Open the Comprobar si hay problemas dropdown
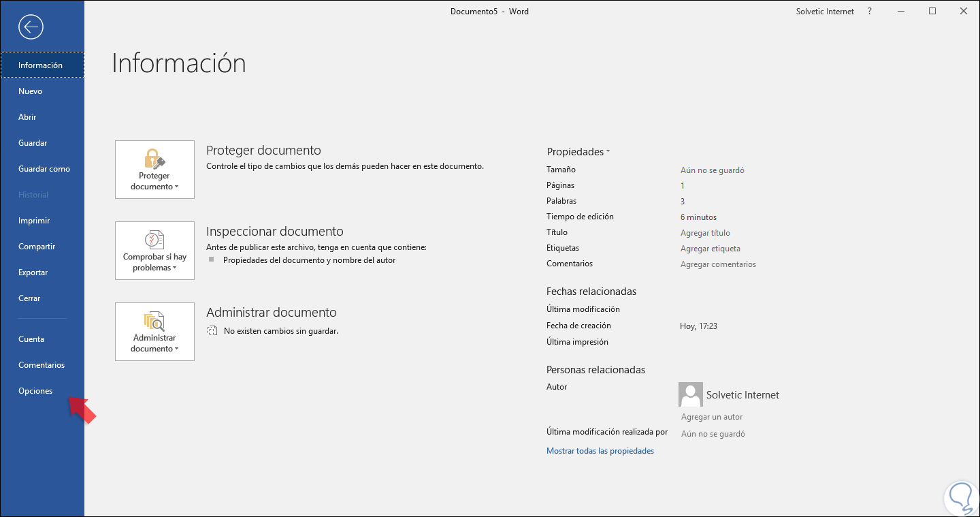Screen dimensions: 980x517 (154, 250)
